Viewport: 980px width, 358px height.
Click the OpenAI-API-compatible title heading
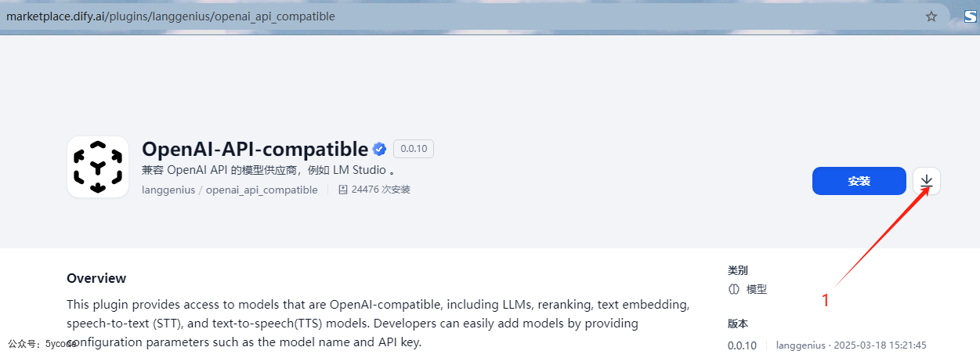tap(255, 149)
